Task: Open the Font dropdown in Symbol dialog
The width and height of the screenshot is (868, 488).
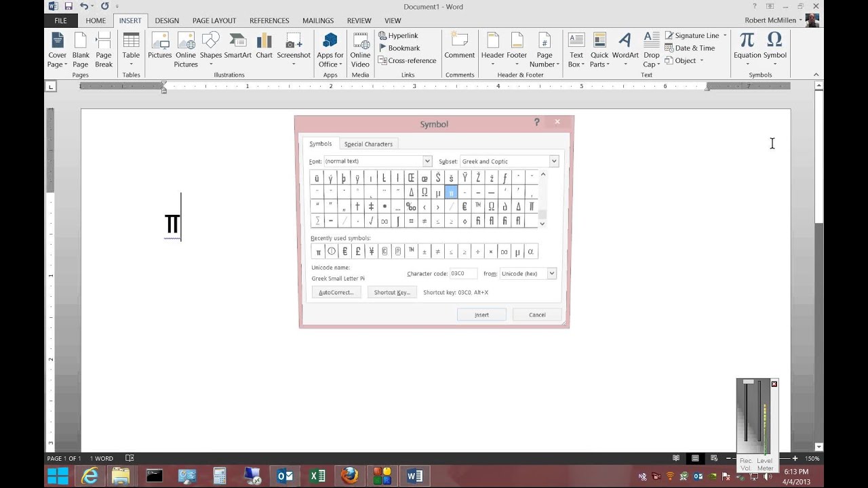Action: [427, 161]
